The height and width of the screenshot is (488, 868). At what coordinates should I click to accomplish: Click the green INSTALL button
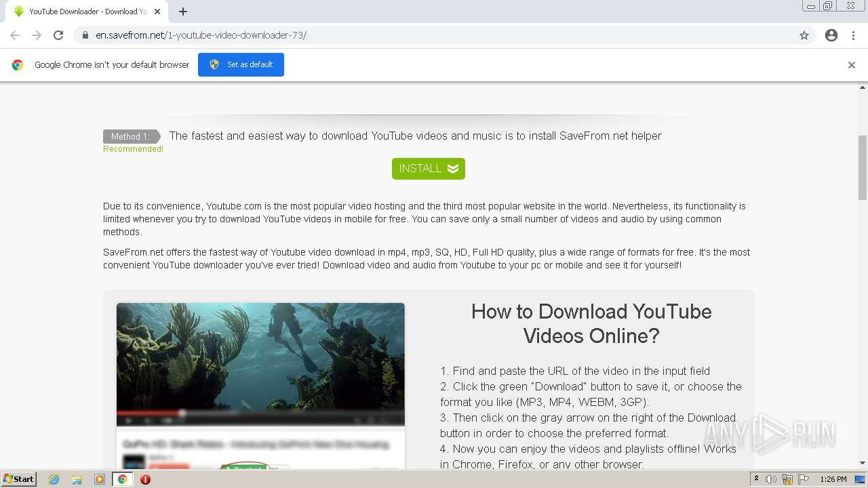429,169
